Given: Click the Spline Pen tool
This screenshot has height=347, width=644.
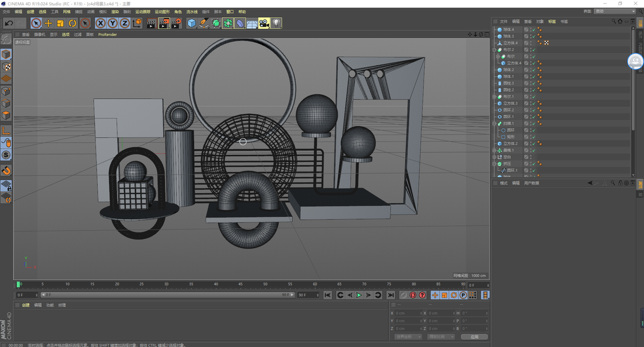Looking at the screenshot, I should pyautogui.click(x=204, y=23).
